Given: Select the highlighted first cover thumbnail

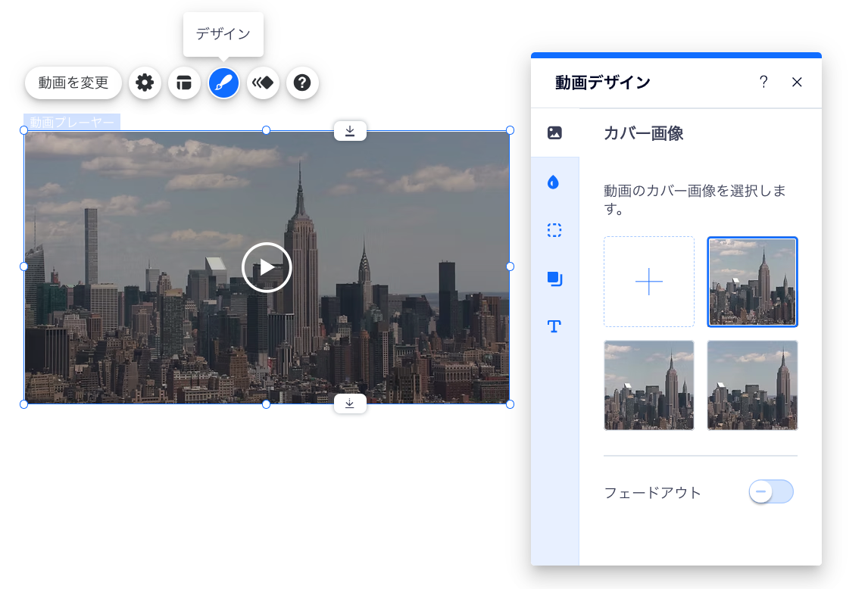Looking at the screenshot, I should coord(752,282).
